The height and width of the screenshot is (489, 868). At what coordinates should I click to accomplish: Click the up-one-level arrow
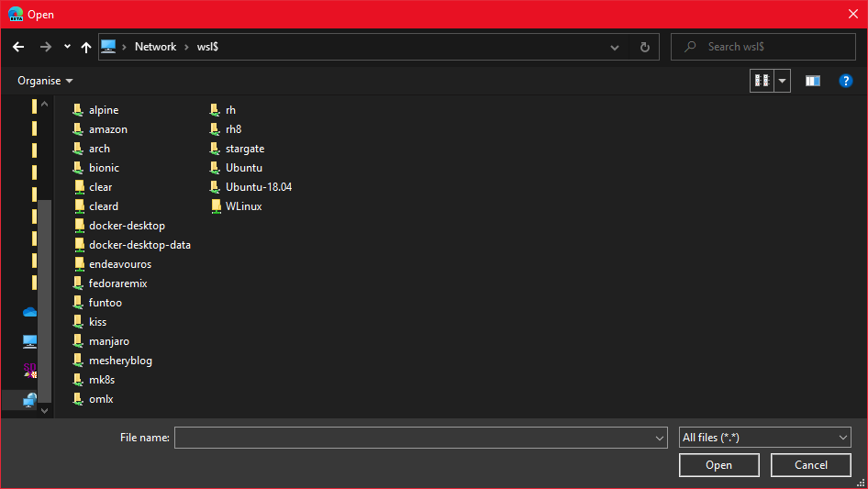click(x=86, y=47)
